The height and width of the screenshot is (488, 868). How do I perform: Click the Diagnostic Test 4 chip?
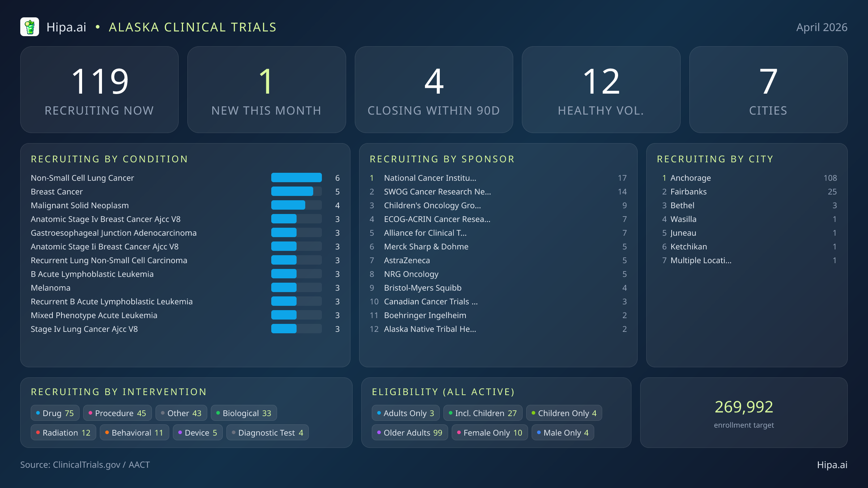click(268, 432)
